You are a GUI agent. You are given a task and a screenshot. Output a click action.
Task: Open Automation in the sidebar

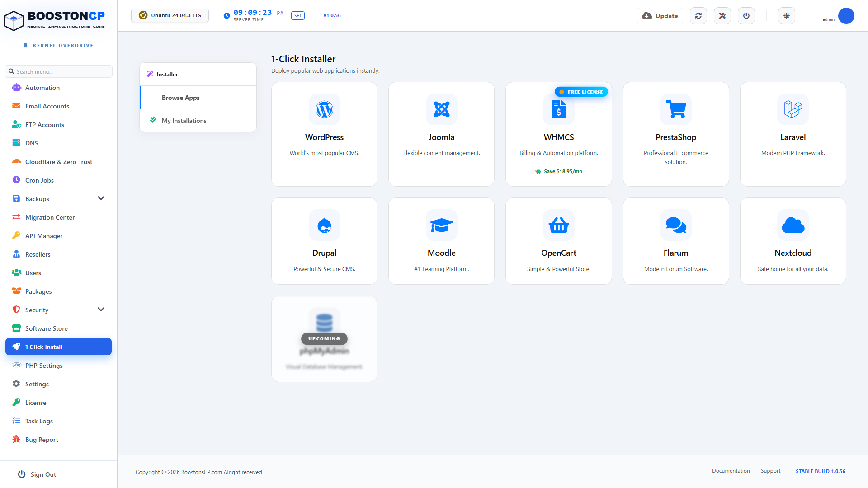point(58,88)
